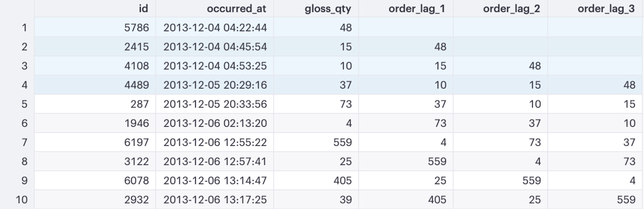This screenshot has height=209, width=644.
Task: Select the cell with id 2932
Action: click(95, 199)
